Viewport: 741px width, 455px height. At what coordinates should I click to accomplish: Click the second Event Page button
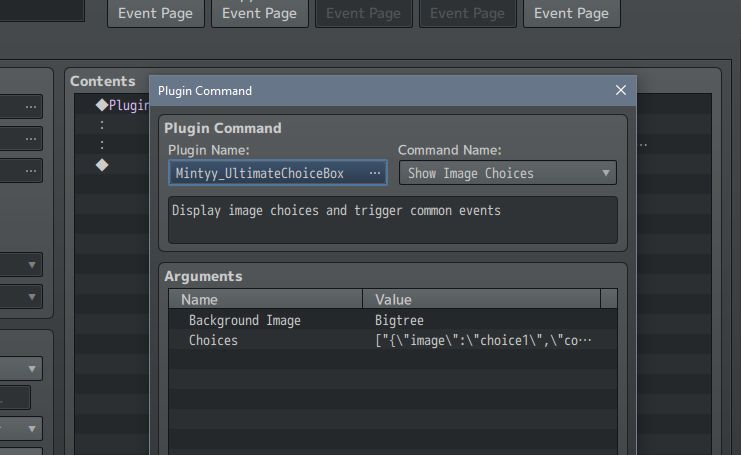[x=259, y=13]
